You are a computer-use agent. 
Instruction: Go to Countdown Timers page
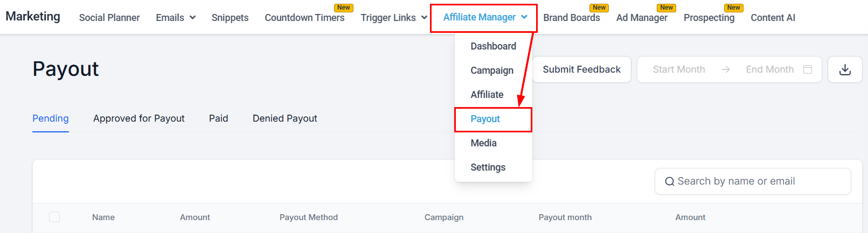tap(304, 18)
